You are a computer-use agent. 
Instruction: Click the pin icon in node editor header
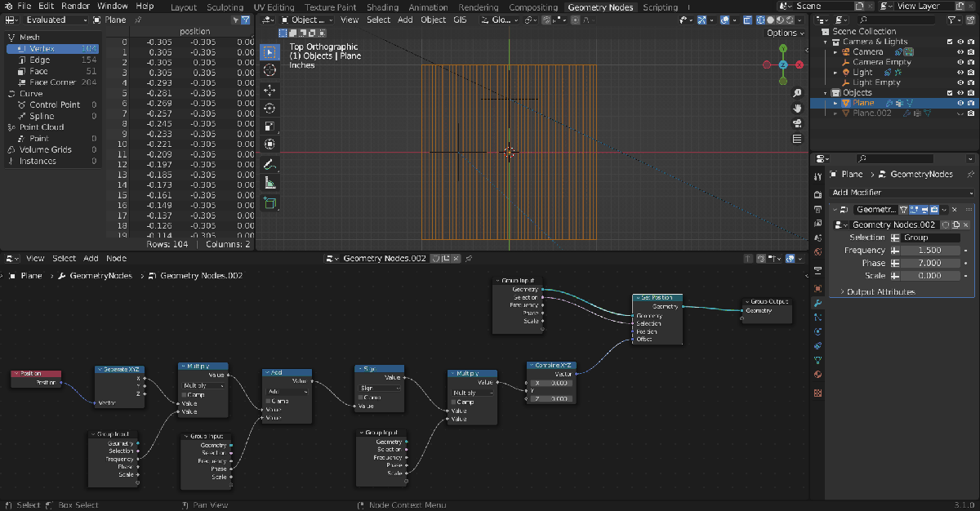[469, 259]
